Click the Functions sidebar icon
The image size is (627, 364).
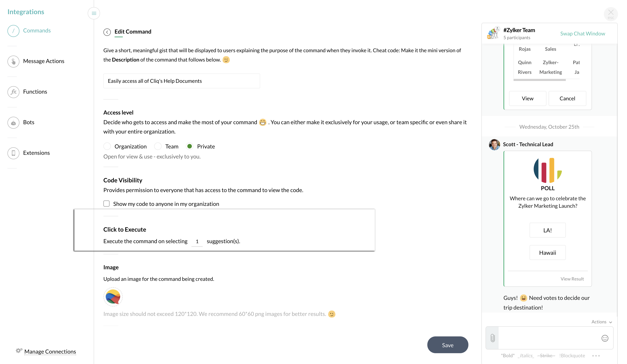[13, 91]
